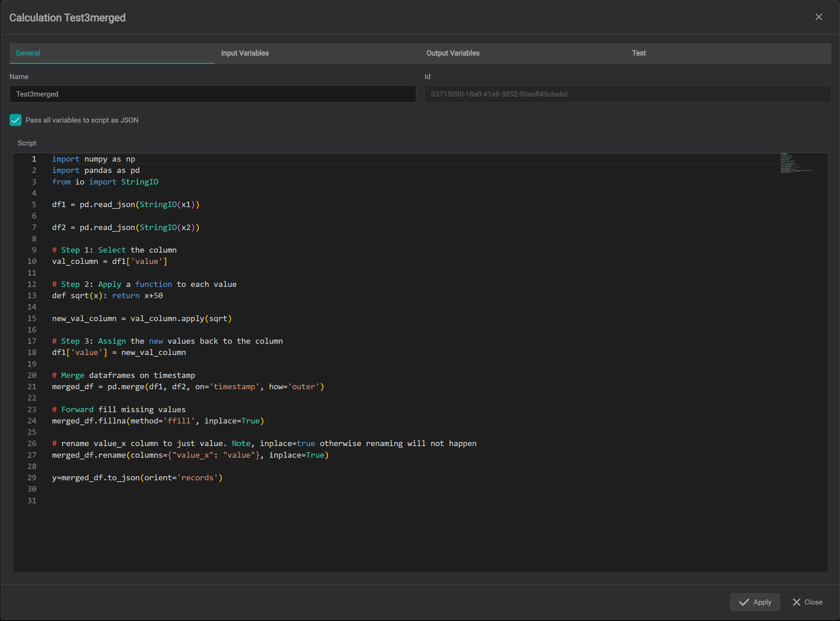Click line number 31 in the gutter
The width and height of the screenshot is (840, 621).
tap(32, 500)
